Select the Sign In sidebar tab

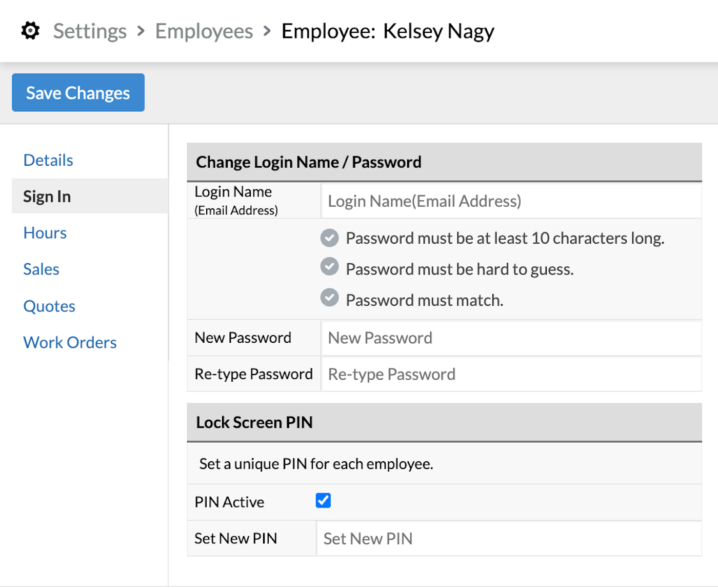click(x=47, y=197)
